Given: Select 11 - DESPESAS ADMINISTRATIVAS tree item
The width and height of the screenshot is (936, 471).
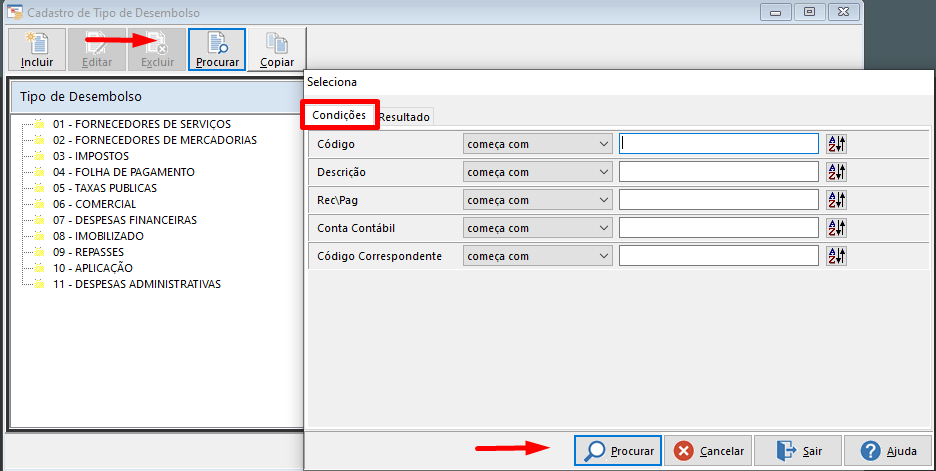Looking at the screenshot, I should (x=137, y=284).
